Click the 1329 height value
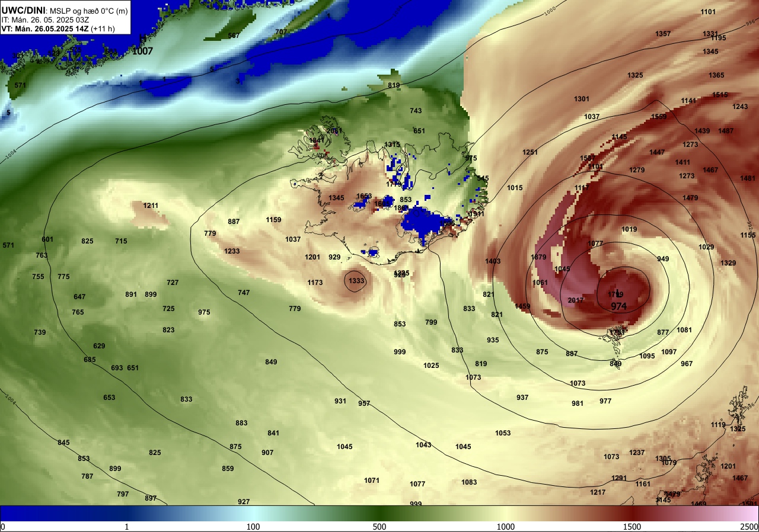Image resolution: width=759 pixels, height=532 pixels. pos(728,263)
